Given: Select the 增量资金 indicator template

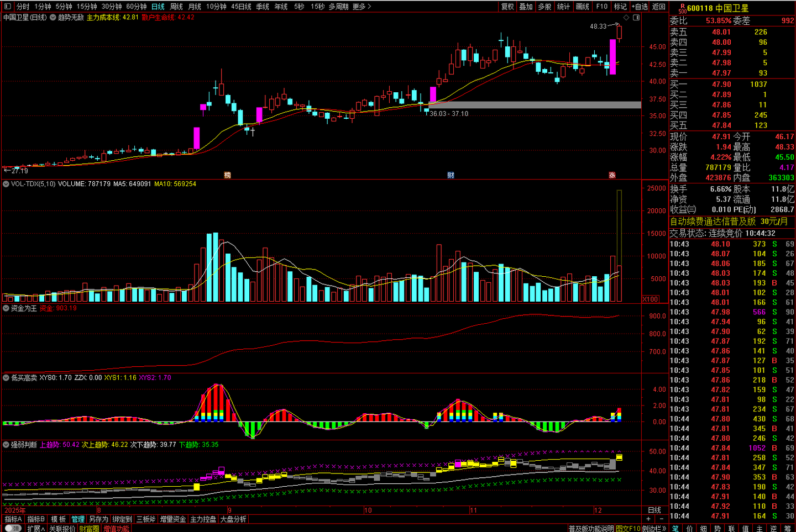Looking at the screenshot, I should point(173,519).
